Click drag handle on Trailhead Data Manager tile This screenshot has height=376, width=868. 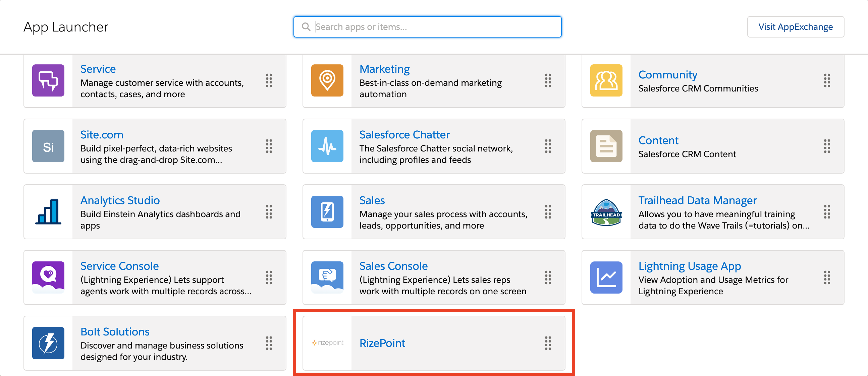[827, 212]
